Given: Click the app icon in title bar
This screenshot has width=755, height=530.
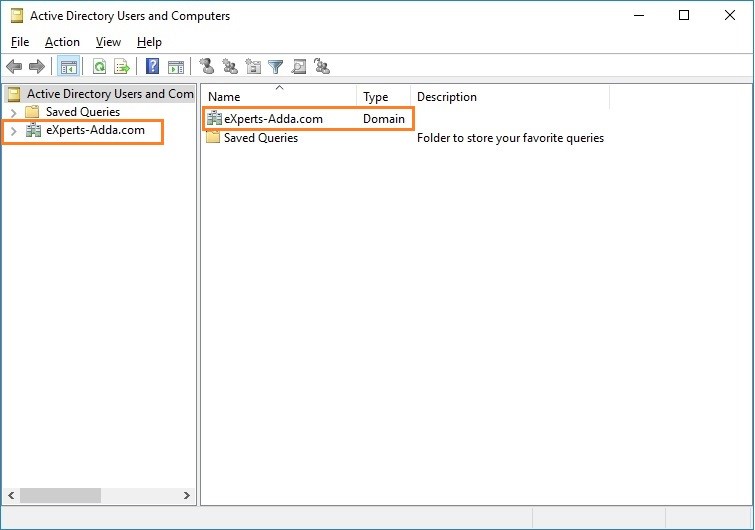Looking at the screenshot, I should tap(17, 16).
